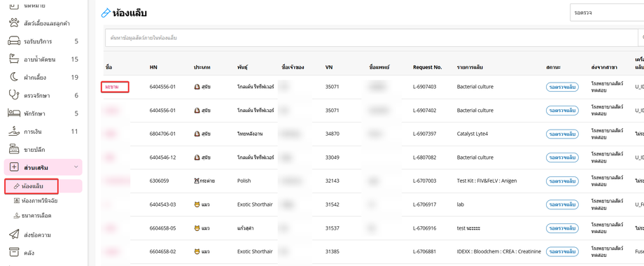The height and width of the screenshot is (266, 644).
Task: Click lab item IDEXX : Bloodchem : CREA : Creatinine
Action: pyautogui.click(x=498, y=251)
